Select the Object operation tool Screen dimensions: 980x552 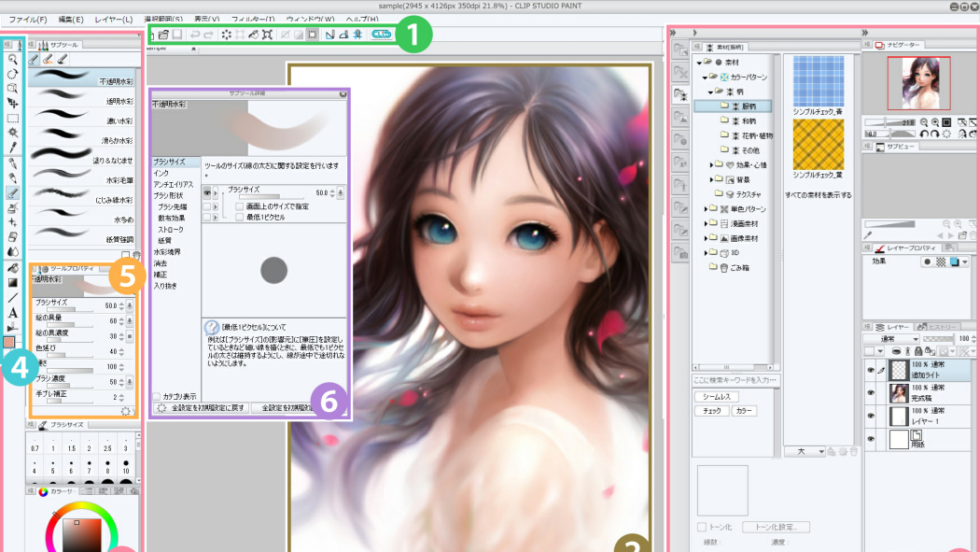(12, 88)
